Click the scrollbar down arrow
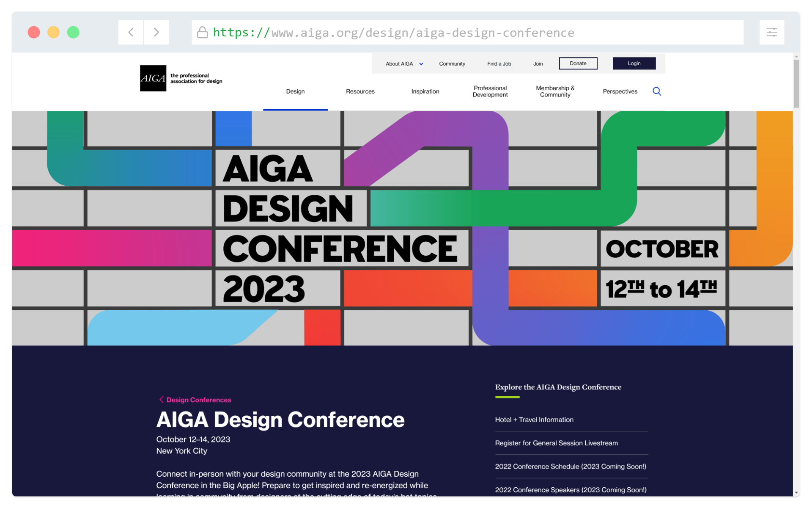Viewport: 812px width, 508px height. (796, 493)
